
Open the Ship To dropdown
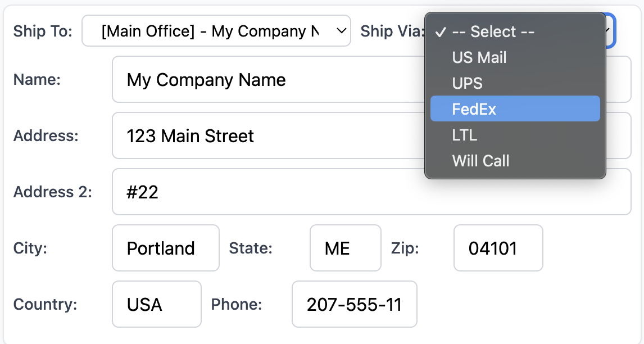(216, 31)
